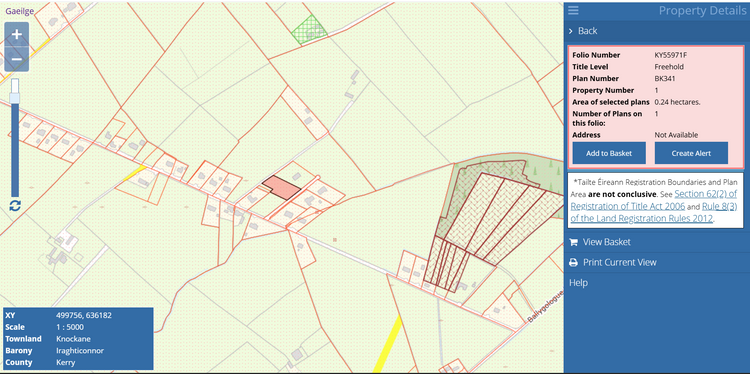Open the hamburger menu in Property Details
750x374 pixels.
pyautogui.click(x=574, y=10)
